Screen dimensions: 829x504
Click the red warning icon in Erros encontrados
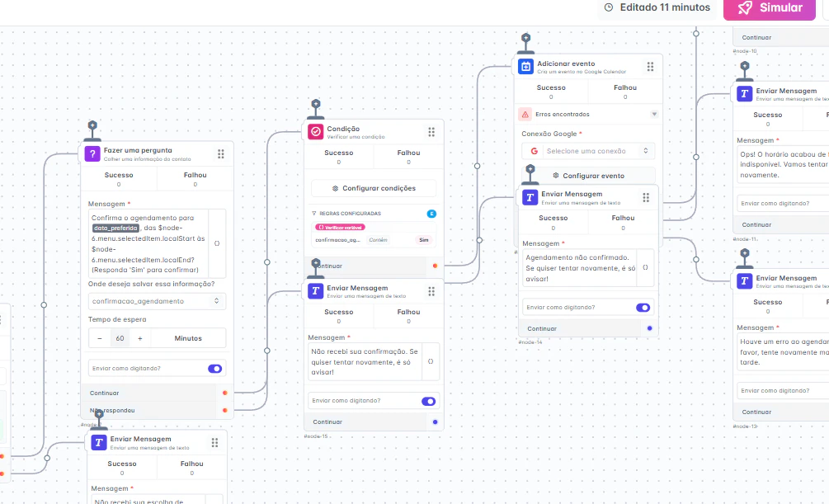tap(525, 114)
